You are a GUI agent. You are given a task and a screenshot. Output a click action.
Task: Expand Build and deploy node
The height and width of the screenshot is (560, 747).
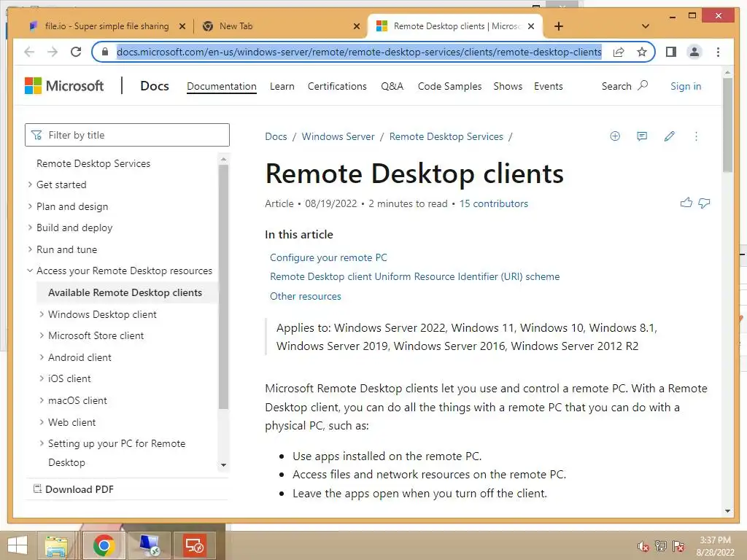click(30, 227)
